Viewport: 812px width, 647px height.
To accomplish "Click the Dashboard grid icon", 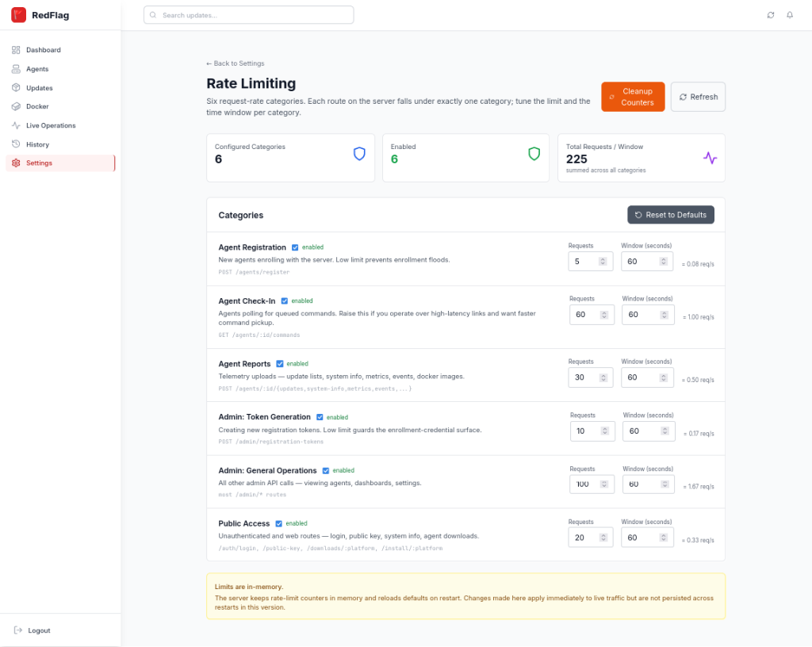I will pyautogui.click(x=16, y=50).
